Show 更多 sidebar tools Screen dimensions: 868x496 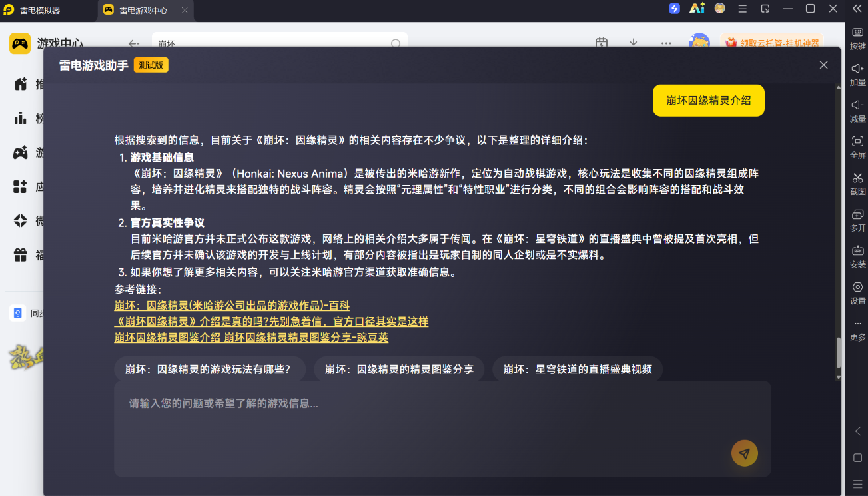tap(858, 330)
